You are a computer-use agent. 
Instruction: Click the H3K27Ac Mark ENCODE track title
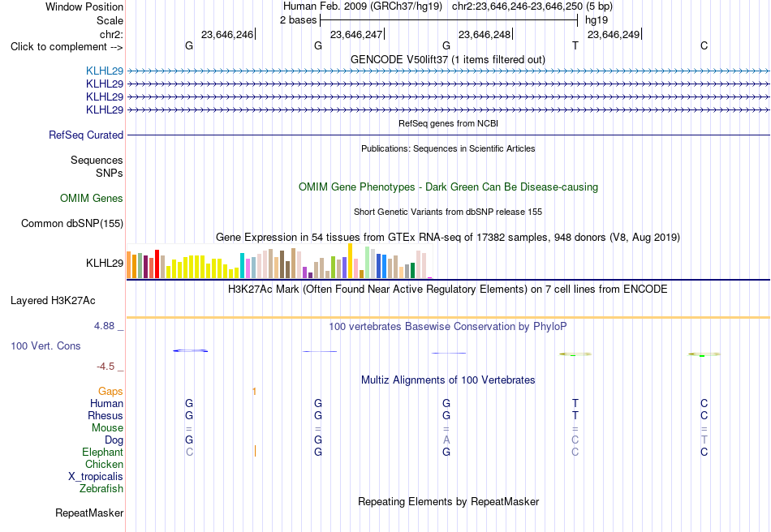click(x=448, y=289)
